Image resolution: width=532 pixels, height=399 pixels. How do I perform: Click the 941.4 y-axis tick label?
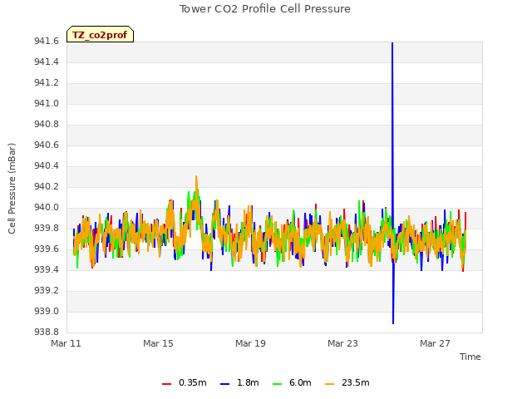point(47,62)
